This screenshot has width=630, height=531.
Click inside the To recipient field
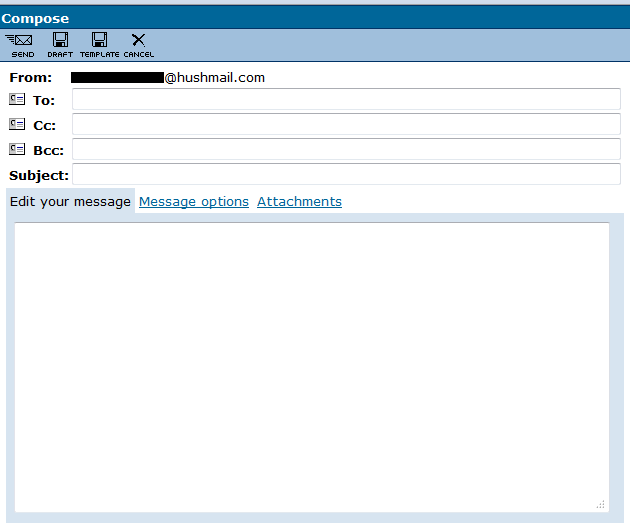coord(346,99)
